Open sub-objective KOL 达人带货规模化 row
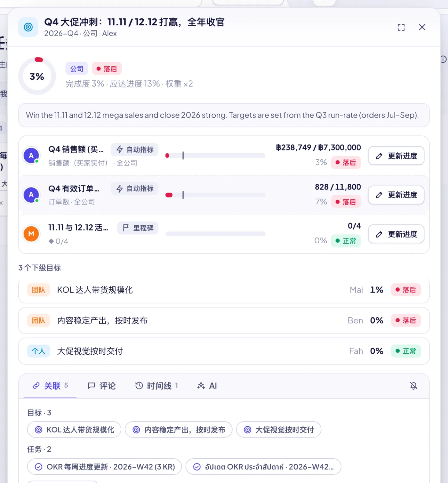Viewport: 448px width, 483px height. point(224,290)
